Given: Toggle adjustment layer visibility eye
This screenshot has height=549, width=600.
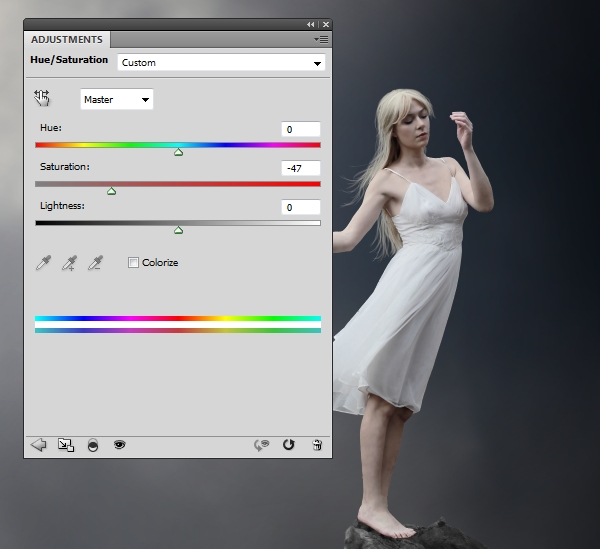Looking at the screenshot, I should pos(119,445).
